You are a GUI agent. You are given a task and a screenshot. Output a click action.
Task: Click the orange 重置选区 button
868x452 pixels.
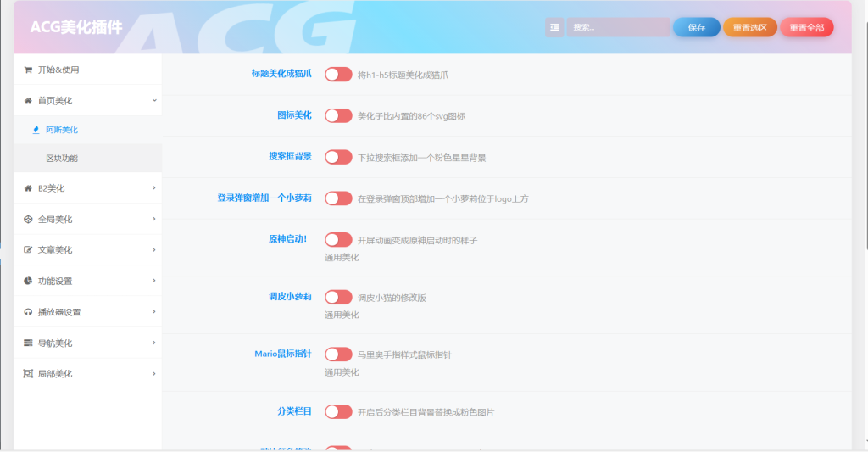(x=750, y=27)
